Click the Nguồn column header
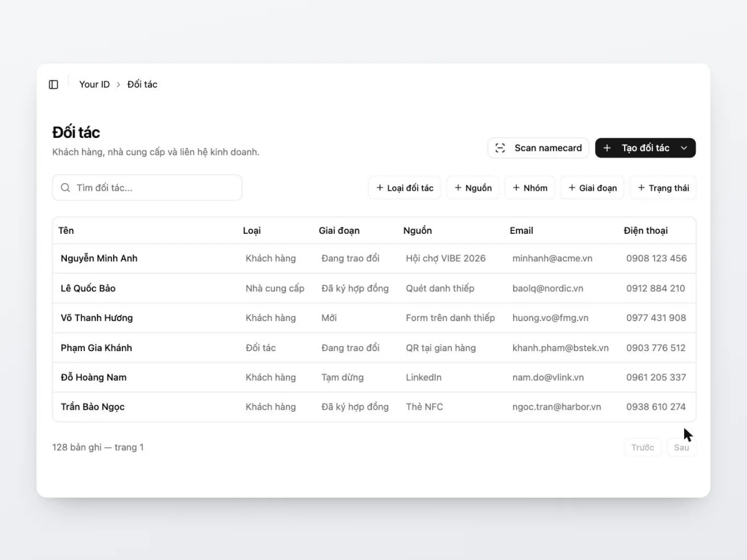The image size is (747, 560). point(418,231)
